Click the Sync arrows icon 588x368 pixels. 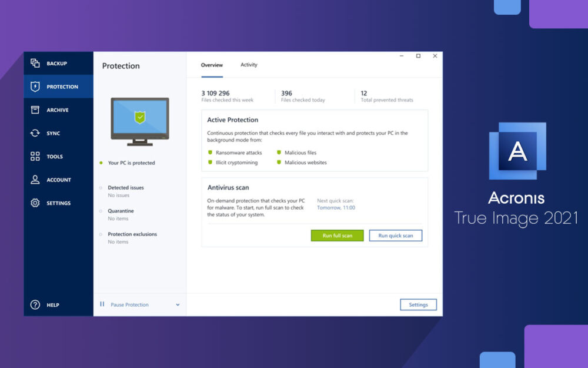35,133
